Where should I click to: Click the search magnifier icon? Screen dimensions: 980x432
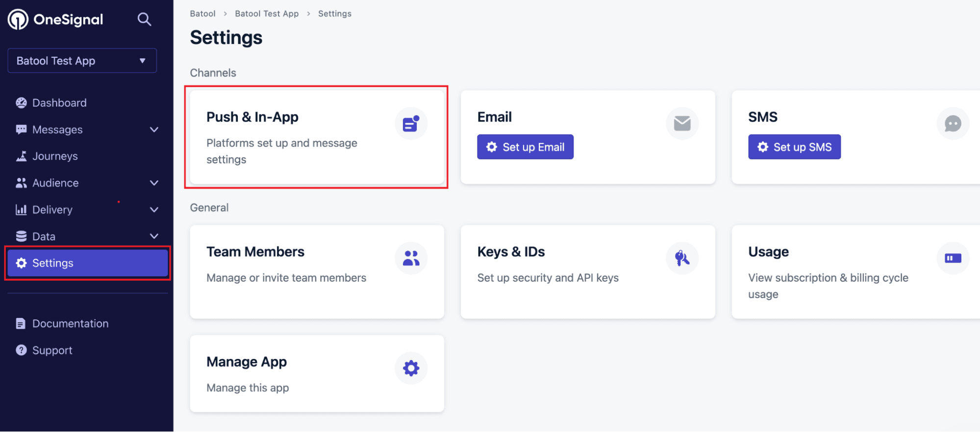[x=144, y=20]
